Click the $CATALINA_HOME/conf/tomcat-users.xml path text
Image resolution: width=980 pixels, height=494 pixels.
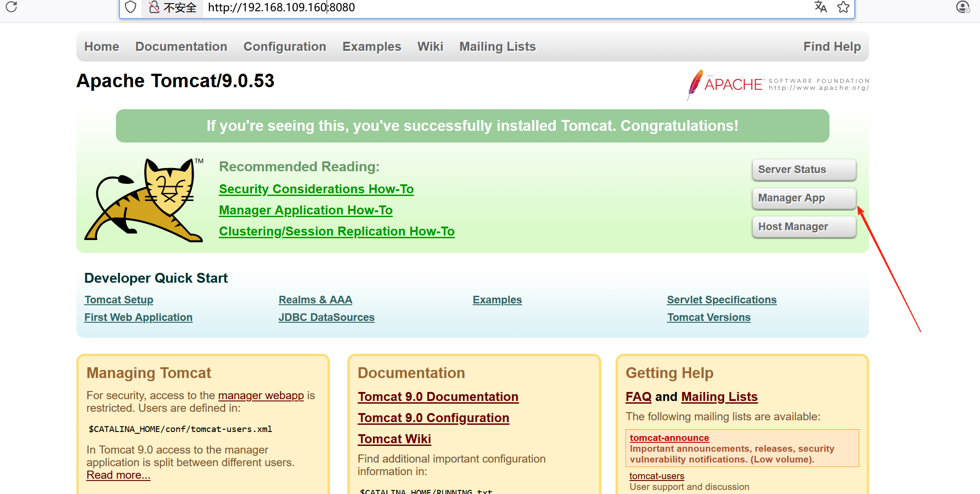(x=180, y=429)
